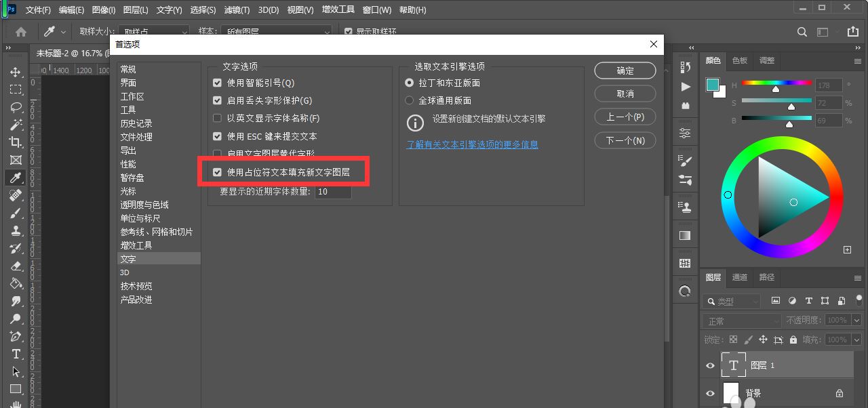Select the Lasso tool in toolbar
Screen dimensions: 868x408
[16, 107]
